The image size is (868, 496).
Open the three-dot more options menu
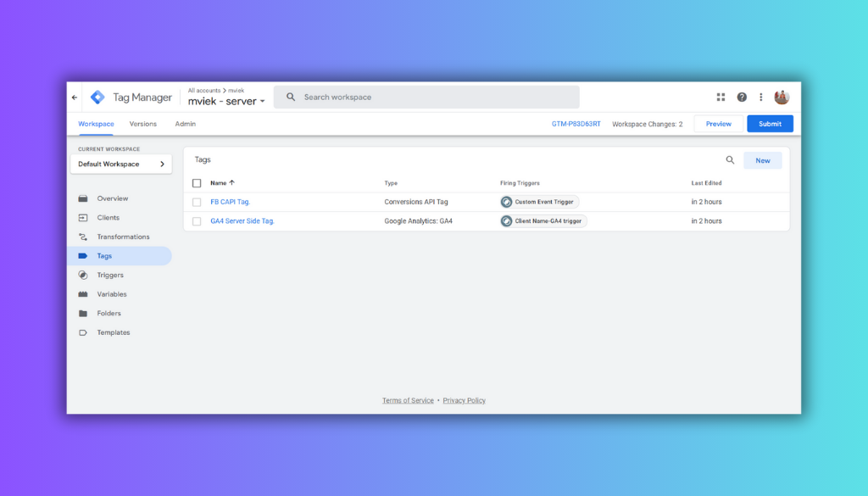[761, 98]
